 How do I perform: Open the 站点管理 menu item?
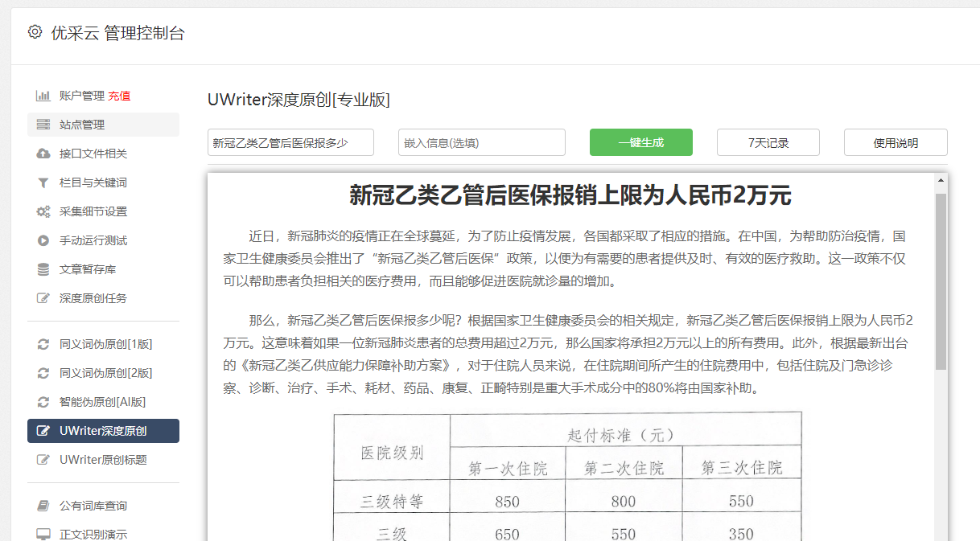coord(103,125)
